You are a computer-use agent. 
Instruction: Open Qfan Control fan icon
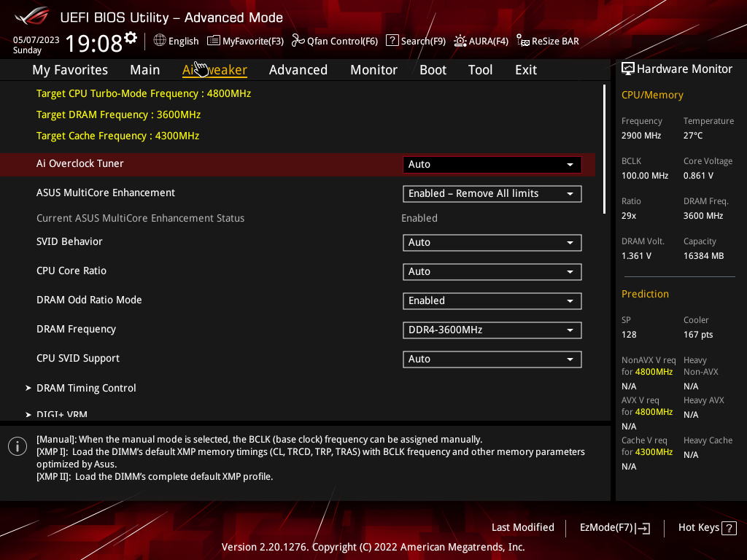[298, 41]
